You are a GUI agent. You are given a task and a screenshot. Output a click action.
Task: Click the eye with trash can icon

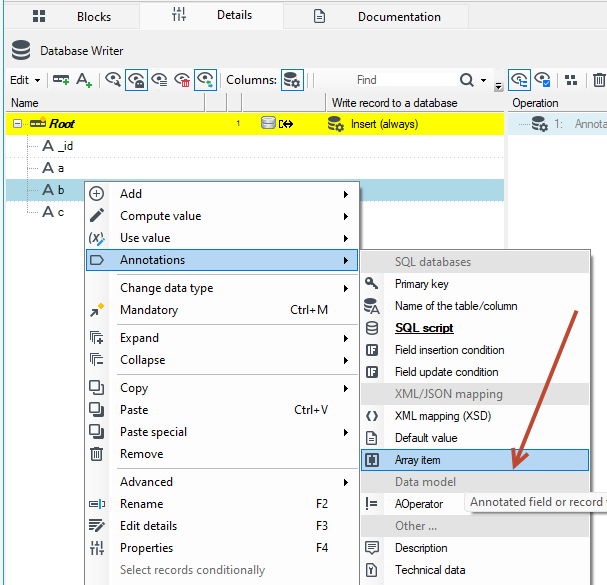point(182,80)
